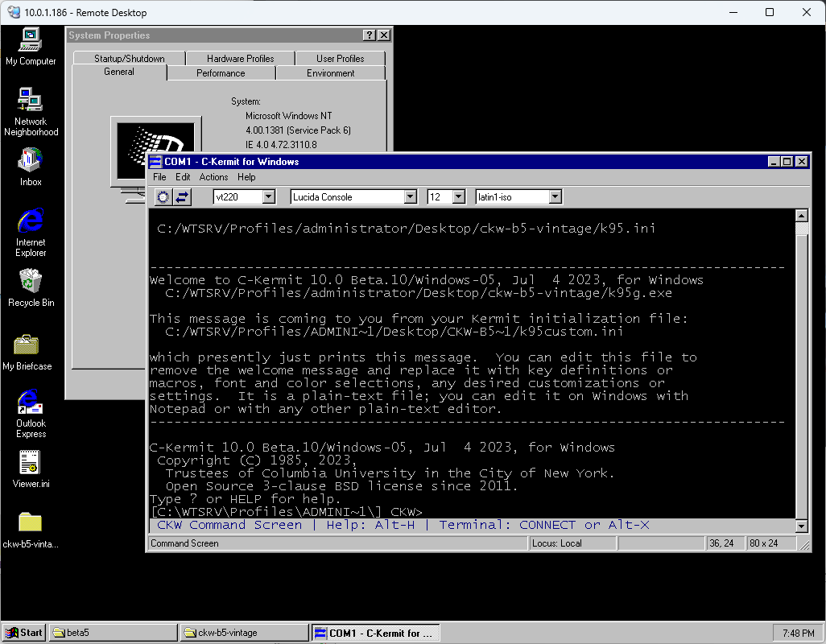
Task: Open the File menu in C-Kermit
Action: (x=159, y=177)
